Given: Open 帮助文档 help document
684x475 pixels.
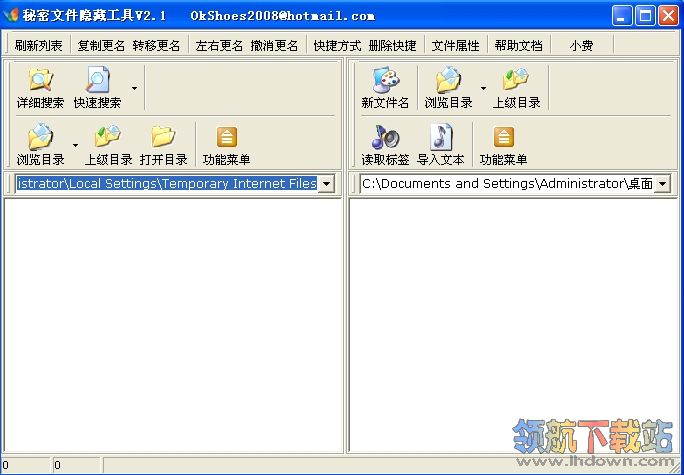Looking at the screenshot, I should click(x=519, y=45).
